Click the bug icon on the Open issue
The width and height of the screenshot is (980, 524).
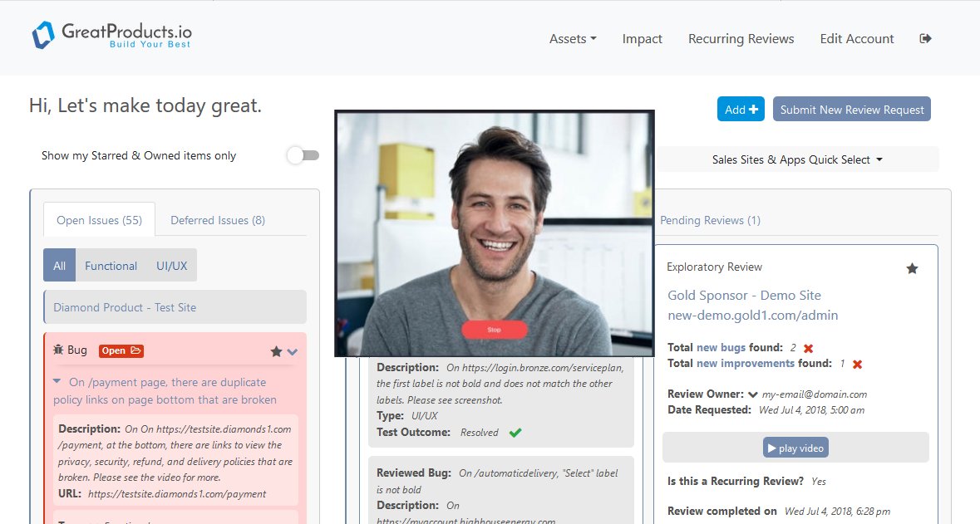(x=59, y=350)
